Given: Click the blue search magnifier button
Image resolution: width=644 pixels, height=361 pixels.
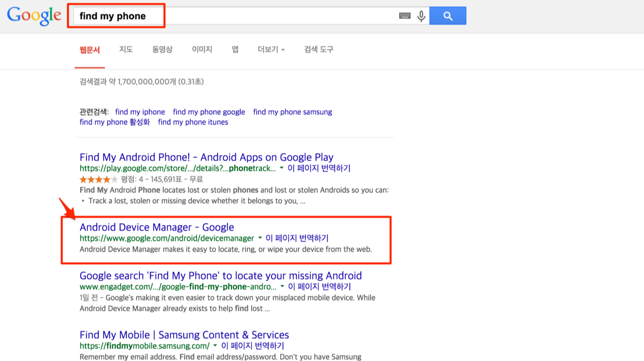Looking at the screenshot, I should click(448, 16).
